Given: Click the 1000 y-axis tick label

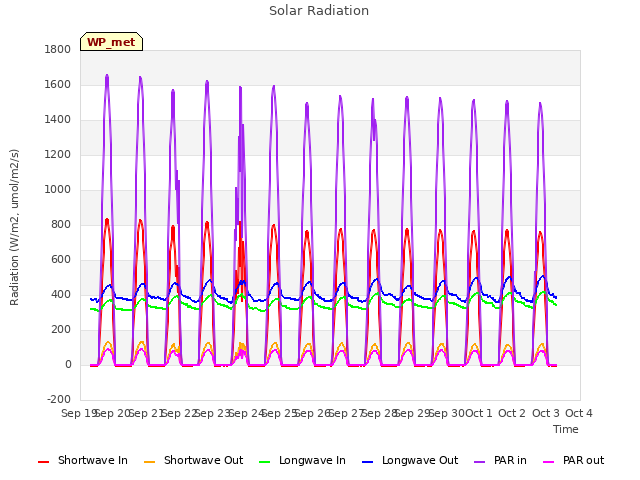Looking at the screenshot, I should (58, 189).
